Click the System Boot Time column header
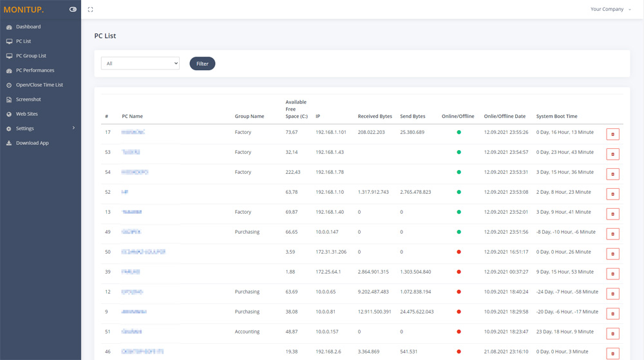The image size is (644, 360). [x=556, y=116]
